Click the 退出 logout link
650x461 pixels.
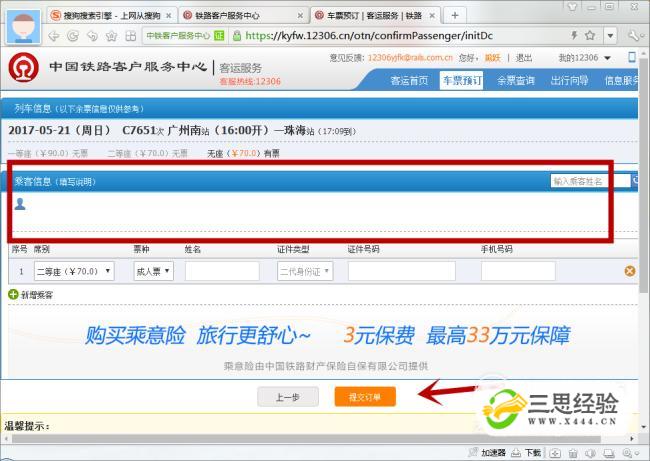click(524, 58)
